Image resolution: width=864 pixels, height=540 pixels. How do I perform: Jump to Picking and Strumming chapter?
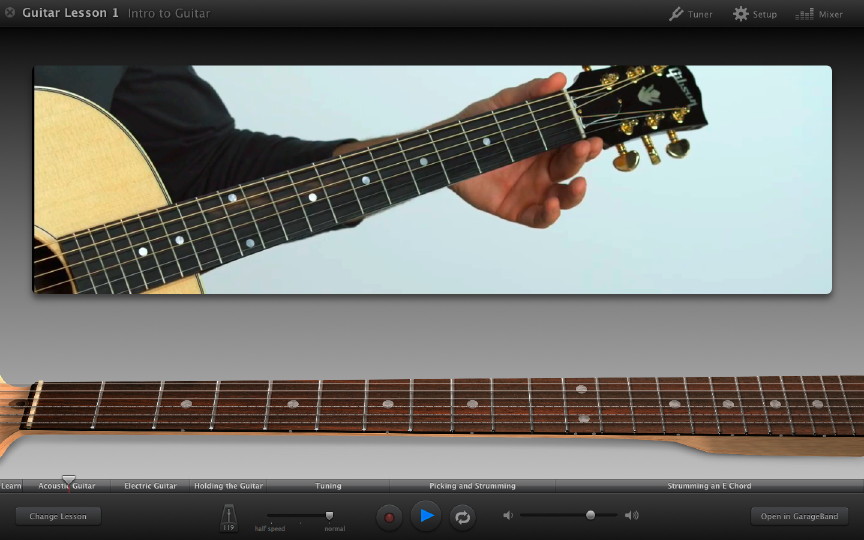[472, 486]
